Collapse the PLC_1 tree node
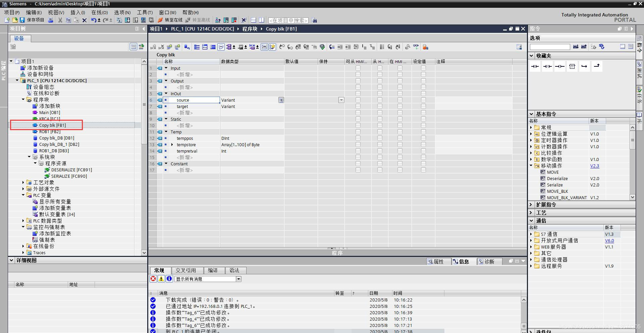 (x=17, y=80)
